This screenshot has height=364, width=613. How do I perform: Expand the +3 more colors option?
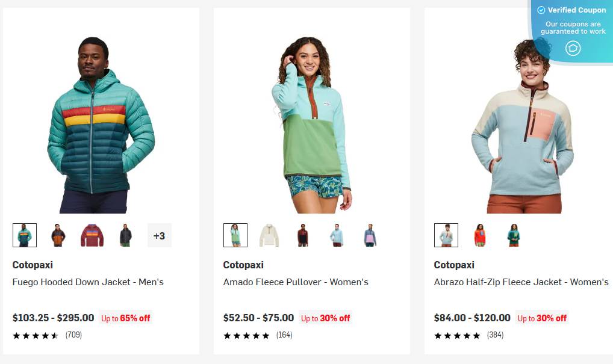pos(160,235)
